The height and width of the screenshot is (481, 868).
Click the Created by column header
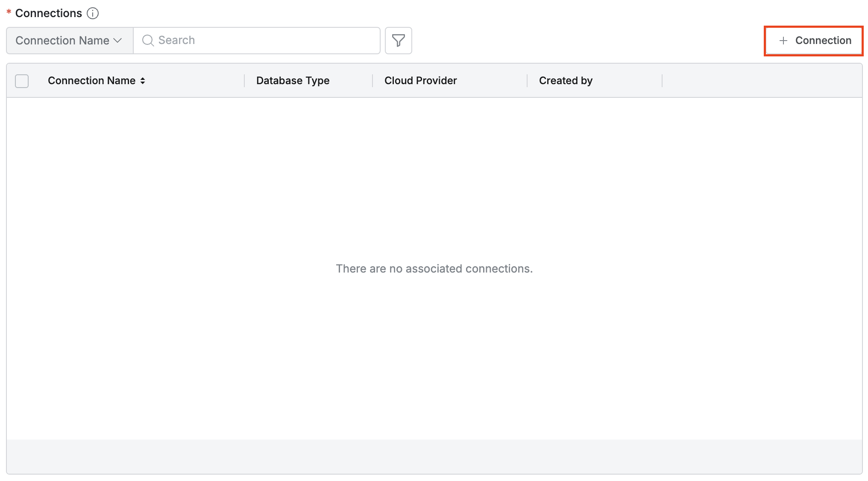click(565, 81)
